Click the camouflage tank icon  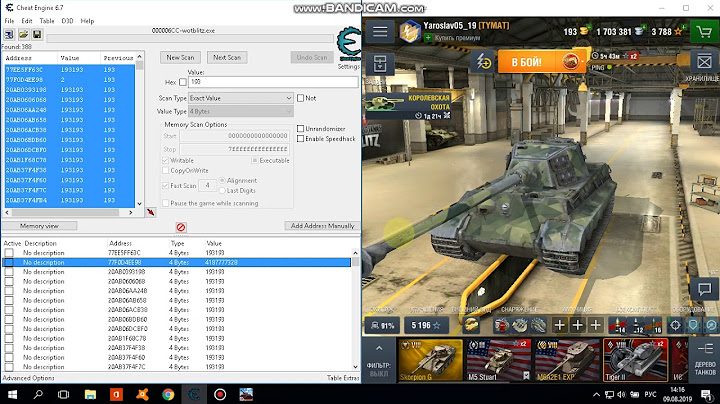pos(471,325)
